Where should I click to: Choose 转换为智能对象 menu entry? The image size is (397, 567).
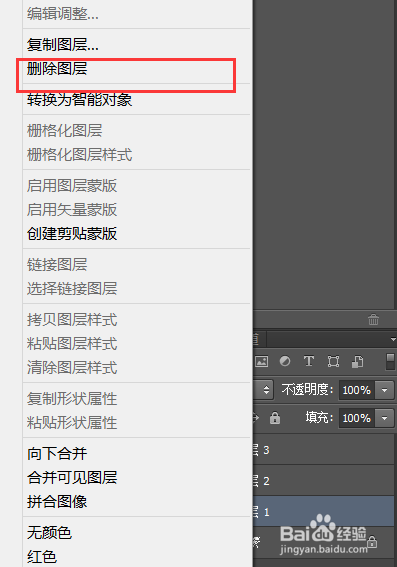[80, 99]
